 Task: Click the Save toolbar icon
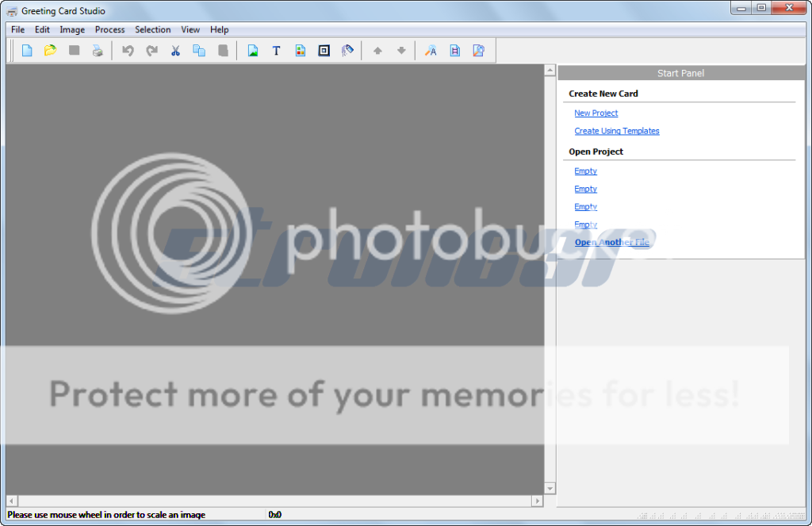[x=74, y=50]
